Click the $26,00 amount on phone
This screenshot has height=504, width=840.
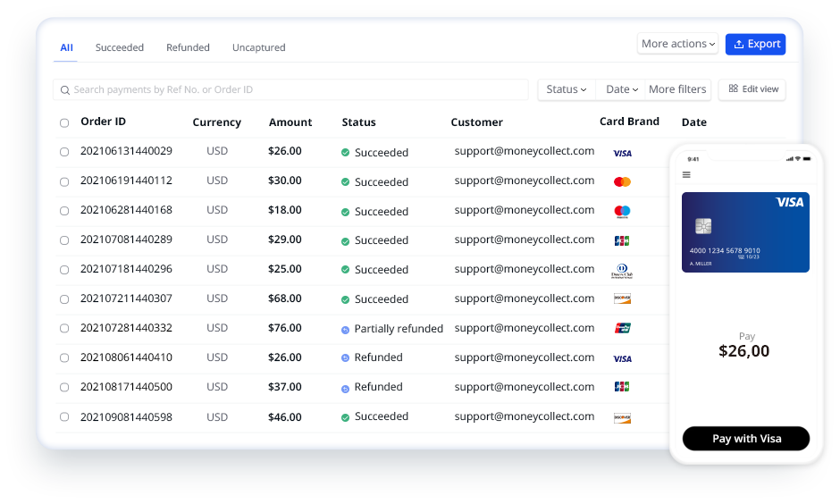(744, 351)
